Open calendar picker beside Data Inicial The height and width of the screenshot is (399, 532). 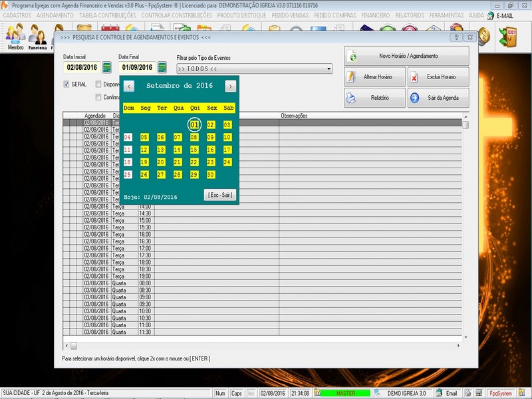(107, 67)
